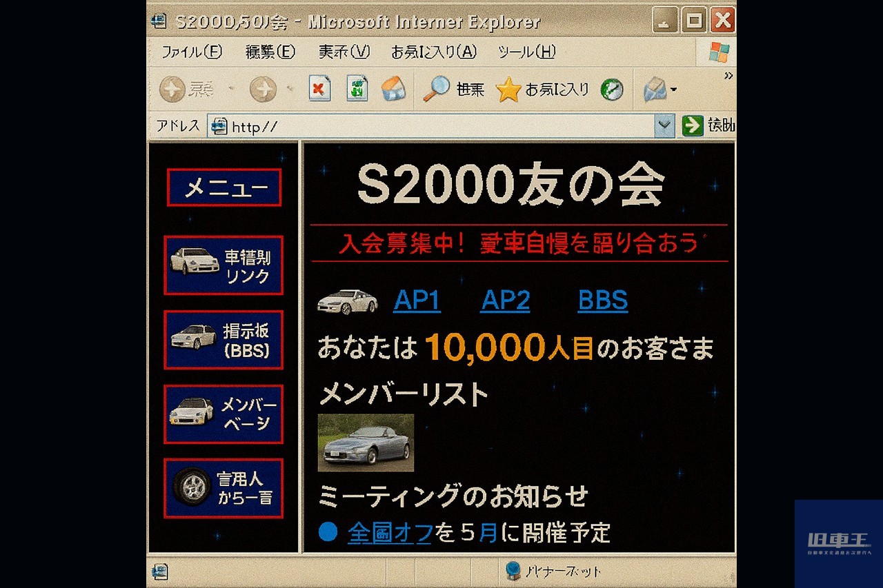This screenshot has height=588, width=883.
Task: Follow the AP2 link
Action: (506, 301)
